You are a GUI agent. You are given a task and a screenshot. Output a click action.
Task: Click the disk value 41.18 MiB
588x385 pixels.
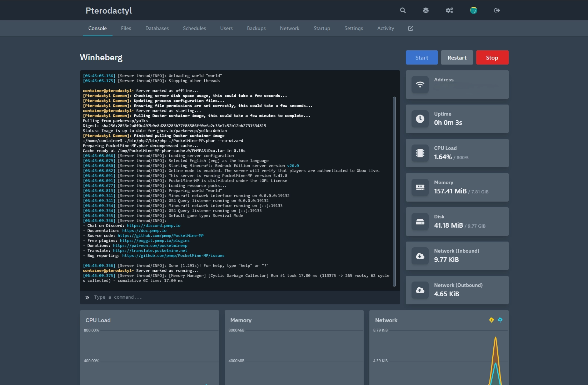point(448,225)
